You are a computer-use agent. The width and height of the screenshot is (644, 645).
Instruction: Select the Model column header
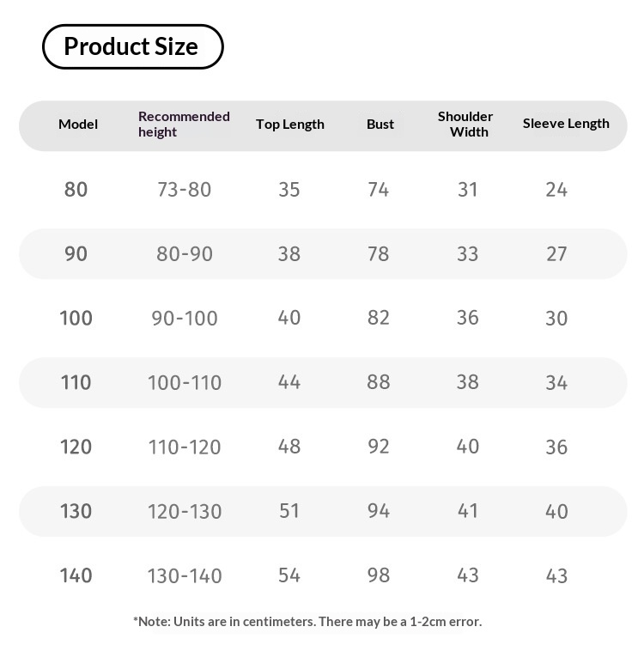(x=78, y=125)
